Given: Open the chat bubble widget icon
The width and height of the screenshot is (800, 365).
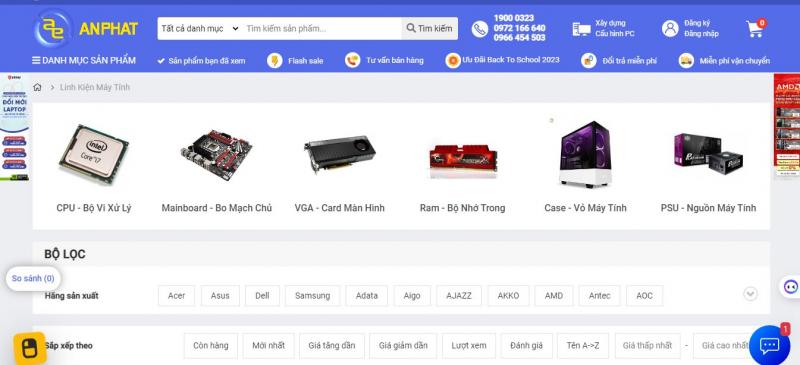Looking at the screenshot, I should coord(769,346).
